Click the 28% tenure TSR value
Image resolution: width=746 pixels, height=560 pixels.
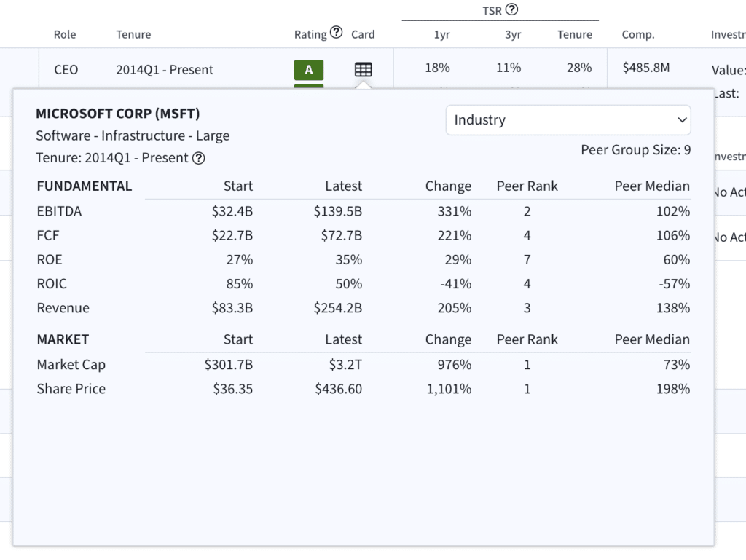click(x=579, y=68)
